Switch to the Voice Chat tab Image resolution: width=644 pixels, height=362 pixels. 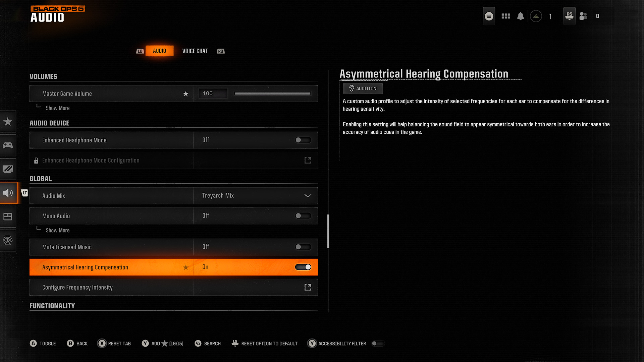pyautogui.click(x=195, y=51)
